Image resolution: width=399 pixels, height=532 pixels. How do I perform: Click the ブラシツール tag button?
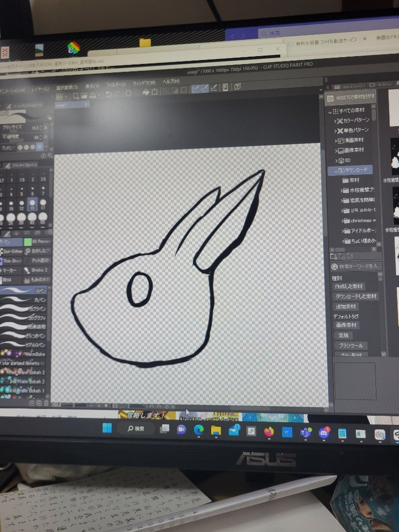point(351,346)
